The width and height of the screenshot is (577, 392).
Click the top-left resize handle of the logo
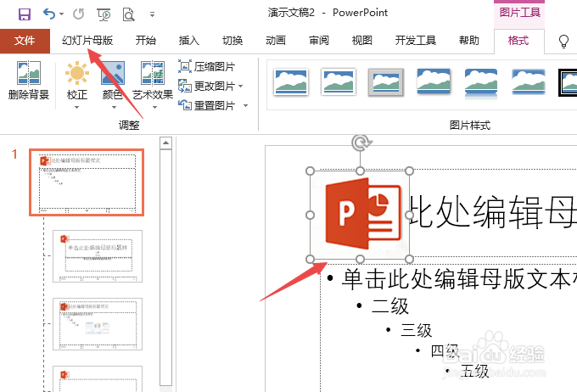[311, 171]
